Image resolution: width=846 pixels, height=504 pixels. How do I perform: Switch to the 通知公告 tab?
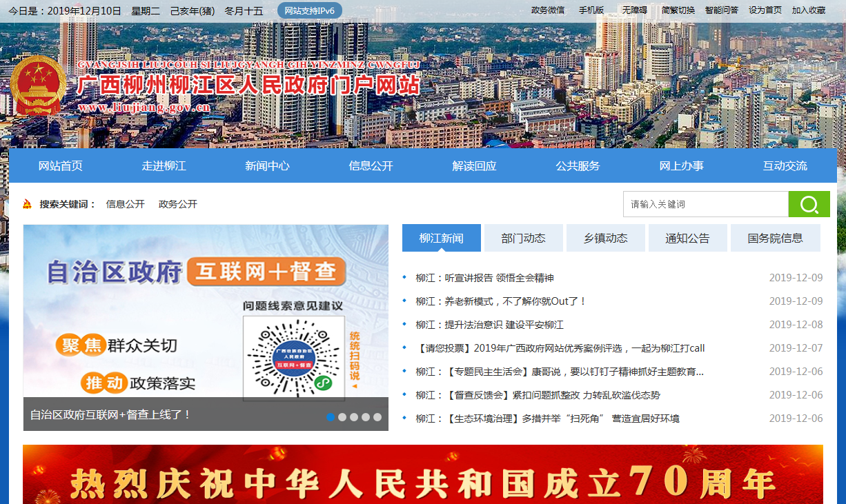(x=687, y=238)
